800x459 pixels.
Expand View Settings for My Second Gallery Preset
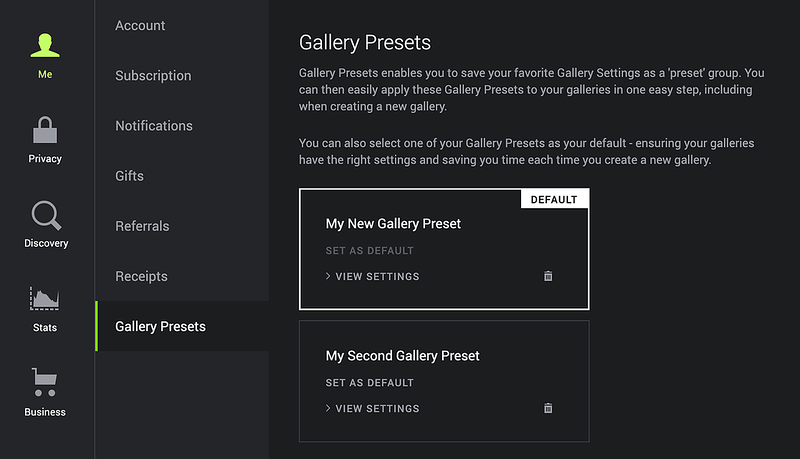pyautogui.click(x=372, y=409)
